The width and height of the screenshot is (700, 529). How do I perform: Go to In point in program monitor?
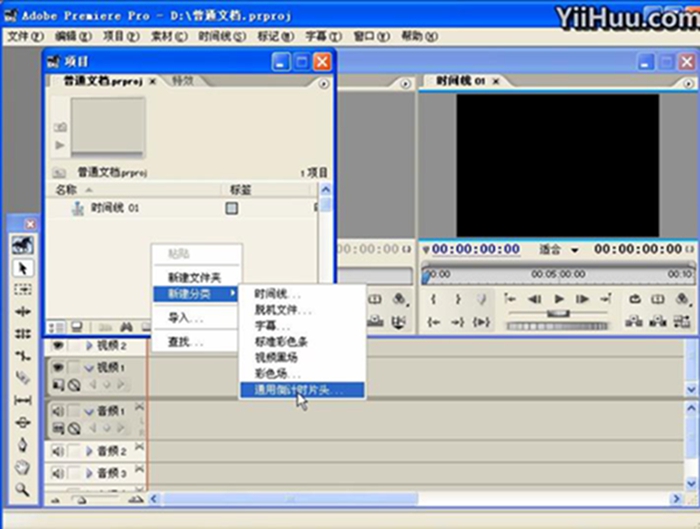pos(433,321)
